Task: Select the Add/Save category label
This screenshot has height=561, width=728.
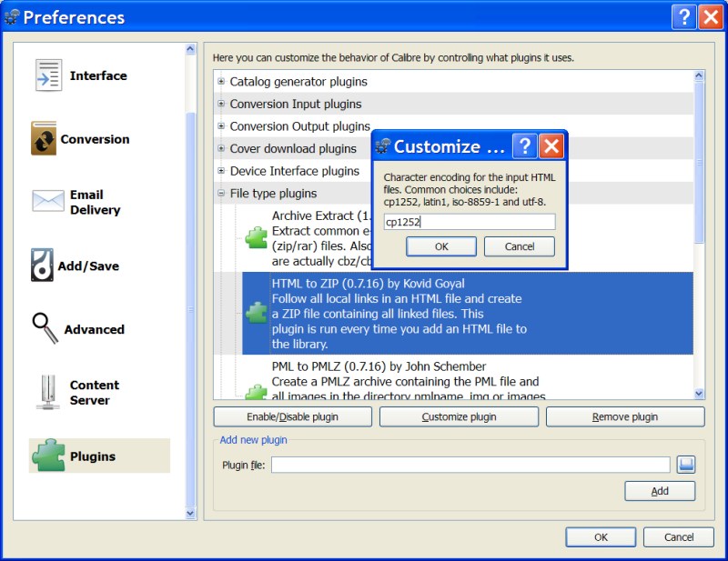Action: pos(88,265)
